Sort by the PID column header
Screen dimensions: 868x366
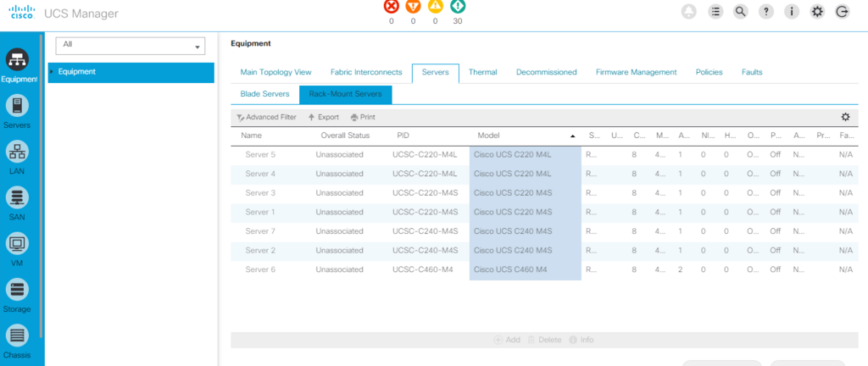(x=403, y=136)
